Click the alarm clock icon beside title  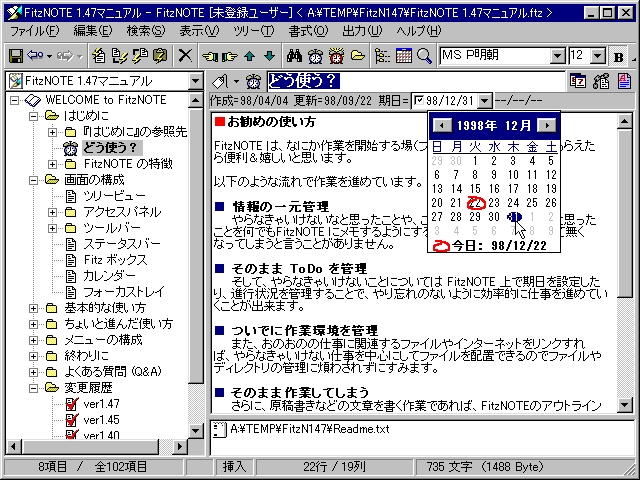pos(253,82)
